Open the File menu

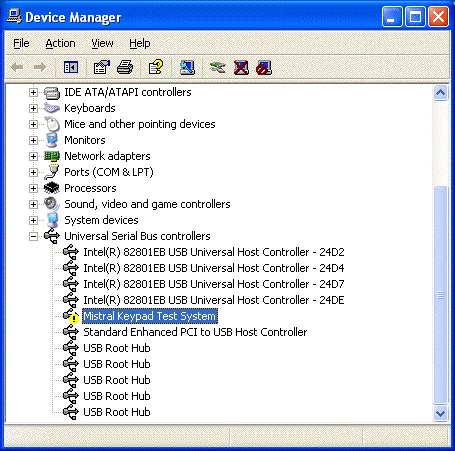click(x=21, y=43)
